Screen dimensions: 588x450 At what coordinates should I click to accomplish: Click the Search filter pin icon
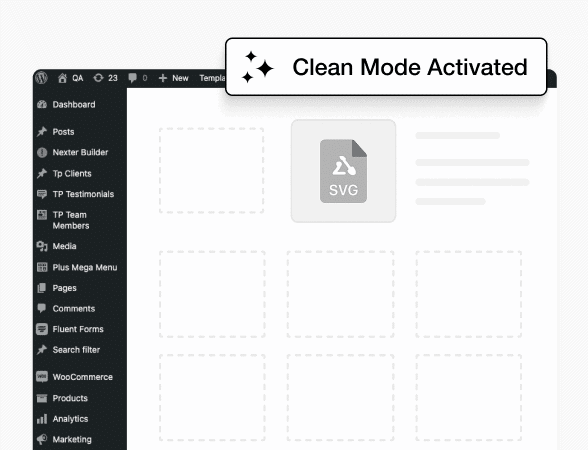click(42, 350)
